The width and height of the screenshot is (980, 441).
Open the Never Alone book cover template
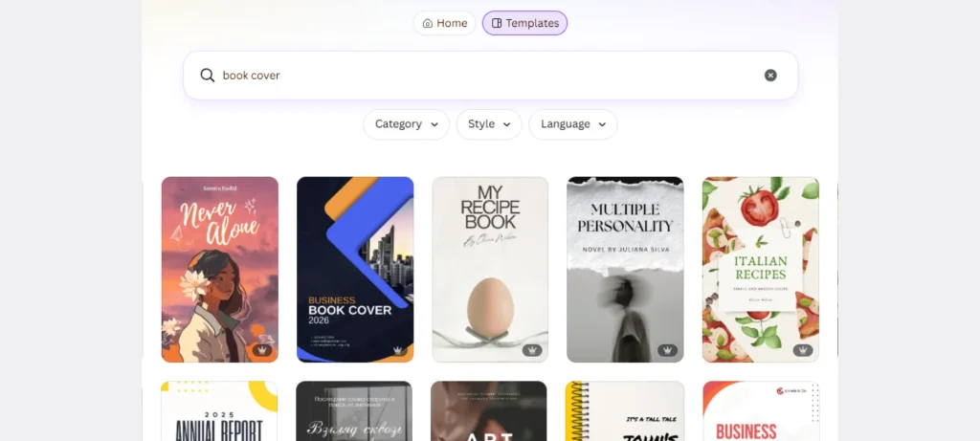pos(220,269)
